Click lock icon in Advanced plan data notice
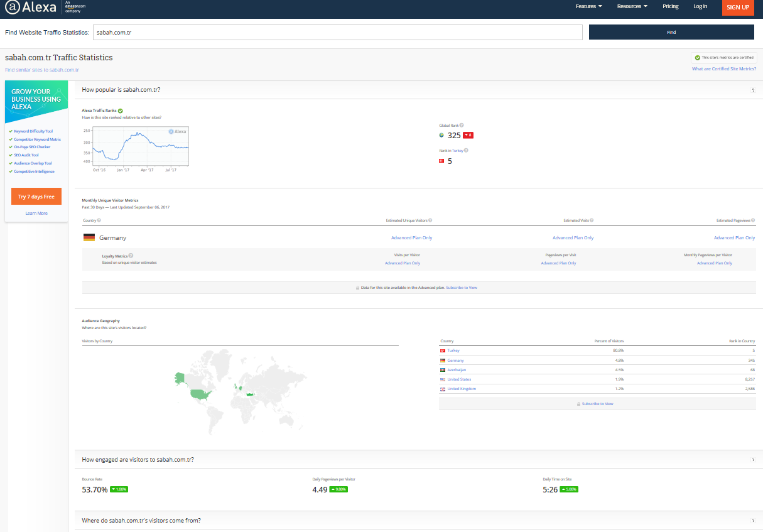This screenshot has width=763, height=532. (358, 288)
